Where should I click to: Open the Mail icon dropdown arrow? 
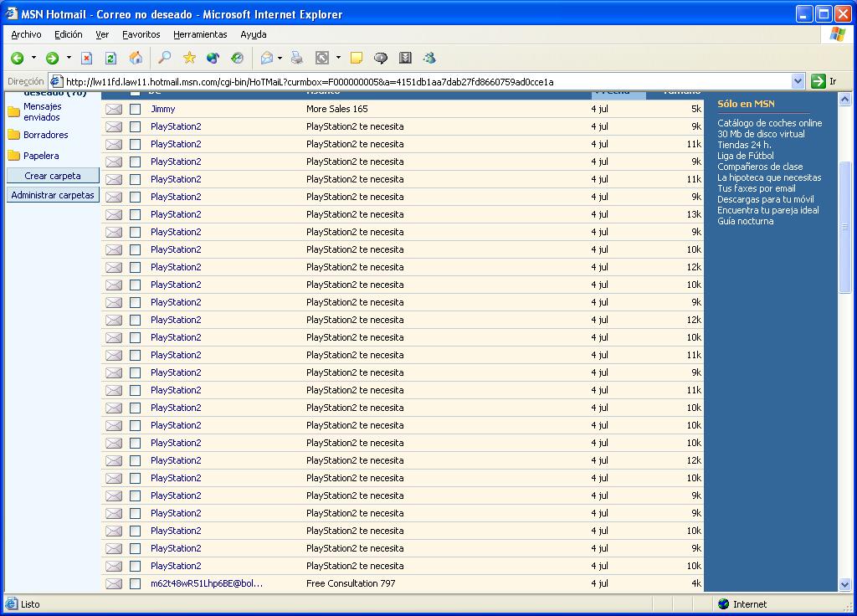(x=280, y=58)
